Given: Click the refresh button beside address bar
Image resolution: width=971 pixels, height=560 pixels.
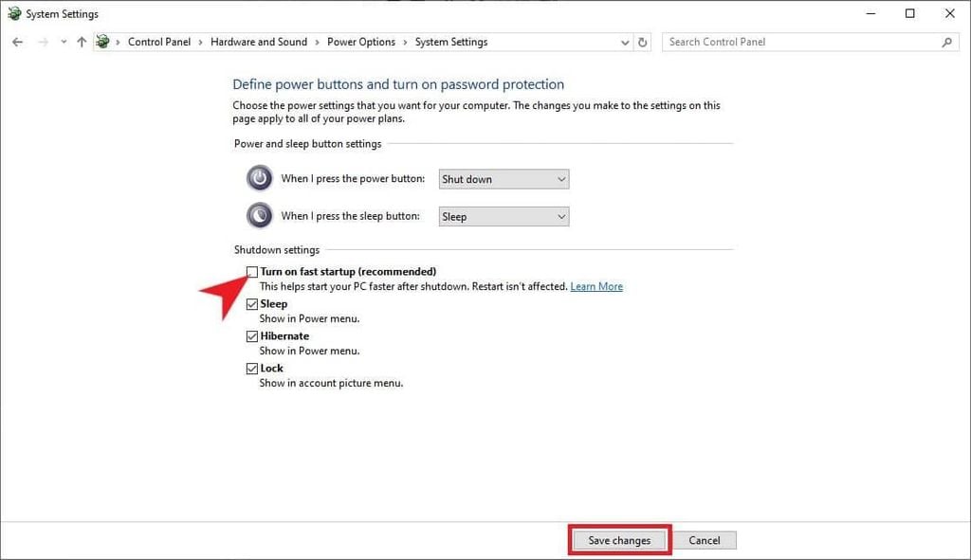Looking at the screenshot, I should 643,42.
